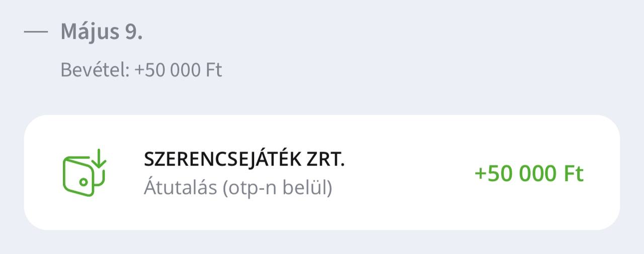The height and width of the screenshot is (254, 644).
Task: Open the SZERENCSEJÁTÉK ZRT. transaction
Action: pos(322,173)
